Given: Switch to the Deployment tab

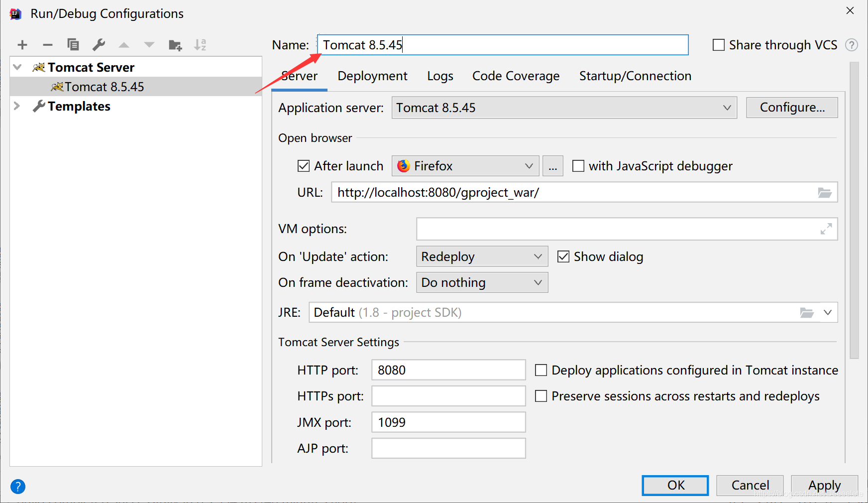Looking at the screenshot, I should (x=372, y=76).
